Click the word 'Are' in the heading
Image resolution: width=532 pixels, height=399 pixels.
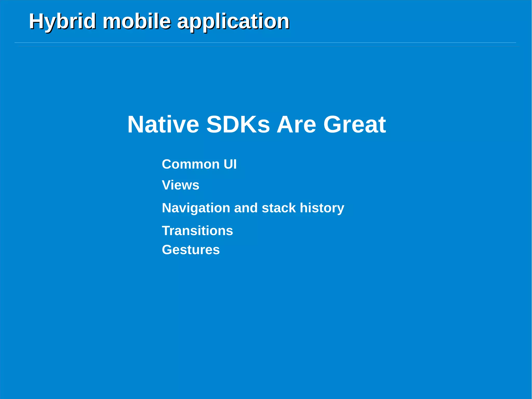point(296,124)
